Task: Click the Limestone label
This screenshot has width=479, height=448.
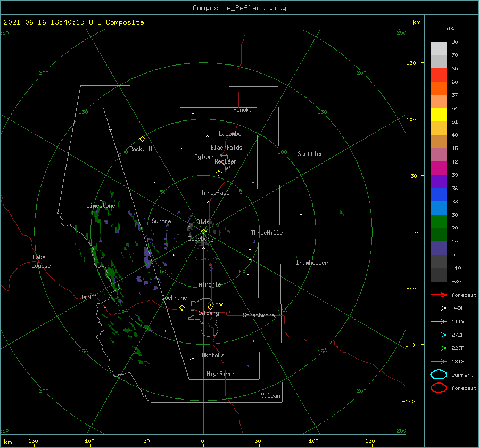Action: pyautogui.click(x=101, y=206)
